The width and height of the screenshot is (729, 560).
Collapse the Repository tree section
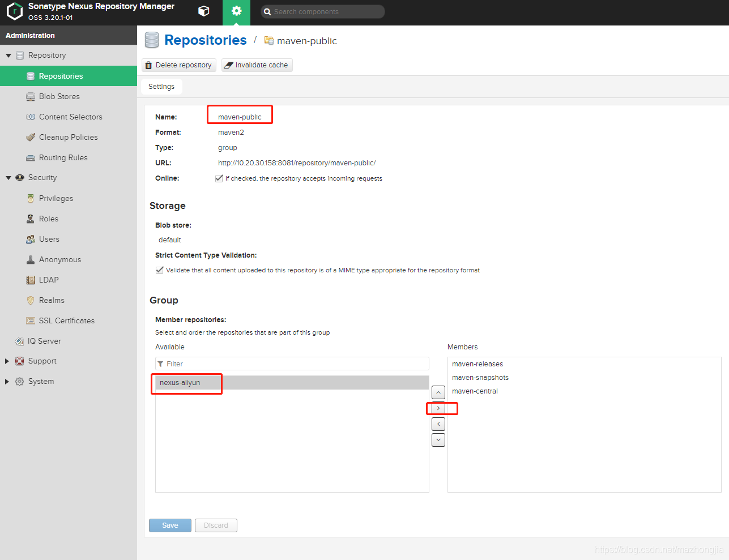[x=8, y=55]
